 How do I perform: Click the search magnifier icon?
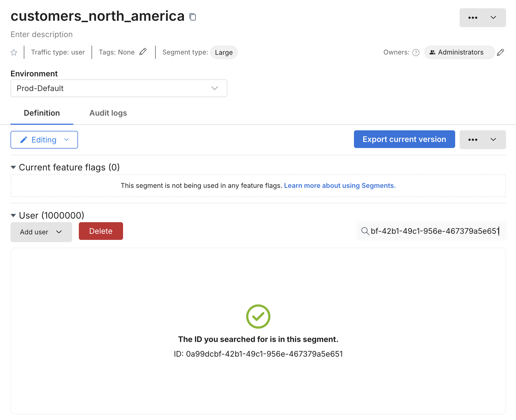click(x=365, y=231)
